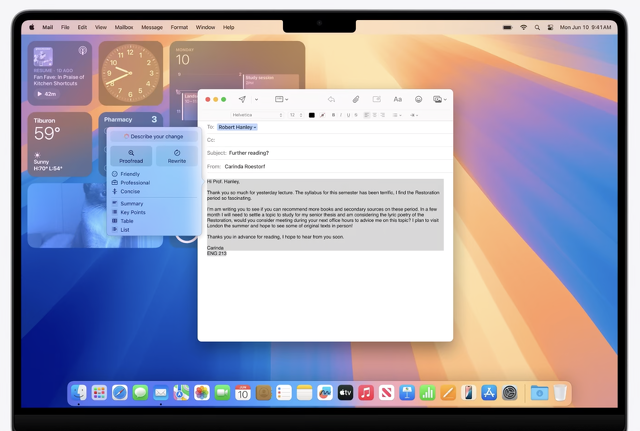
Task: Open the send options chevron beside send
Action: pyautogui.click(x=256, y=99)
